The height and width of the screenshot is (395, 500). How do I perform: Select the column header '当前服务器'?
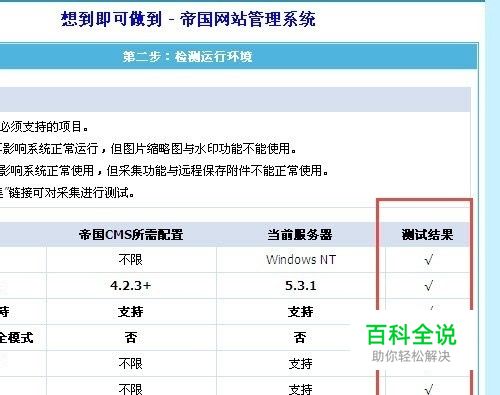click(x=300, y=235)
